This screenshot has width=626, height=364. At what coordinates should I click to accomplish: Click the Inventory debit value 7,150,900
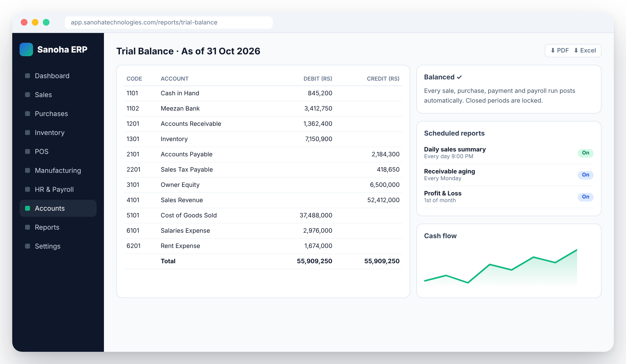(x=319, y=139)
